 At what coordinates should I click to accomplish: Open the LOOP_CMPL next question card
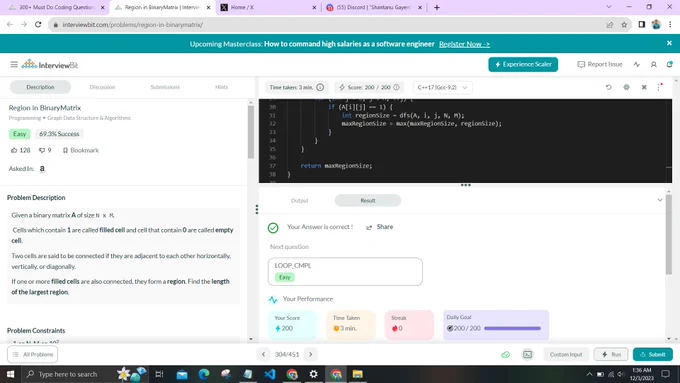(x=345, y=272)
